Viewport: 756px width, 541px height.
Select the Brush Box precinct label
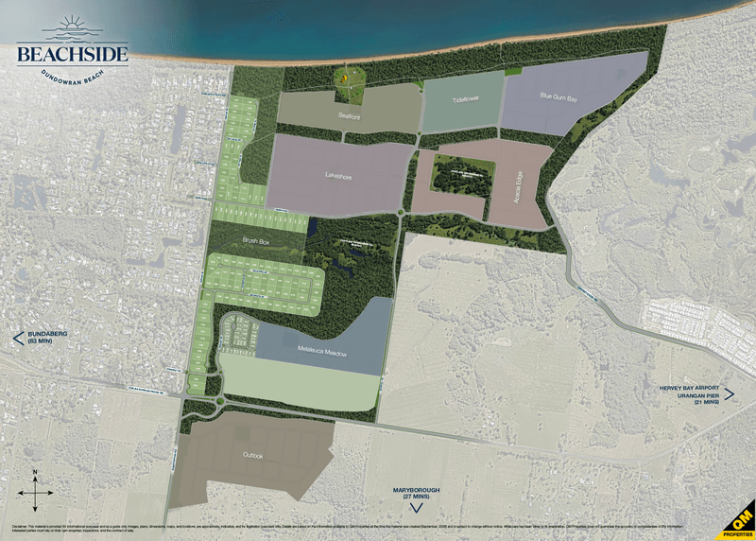[x=256, y=241]
